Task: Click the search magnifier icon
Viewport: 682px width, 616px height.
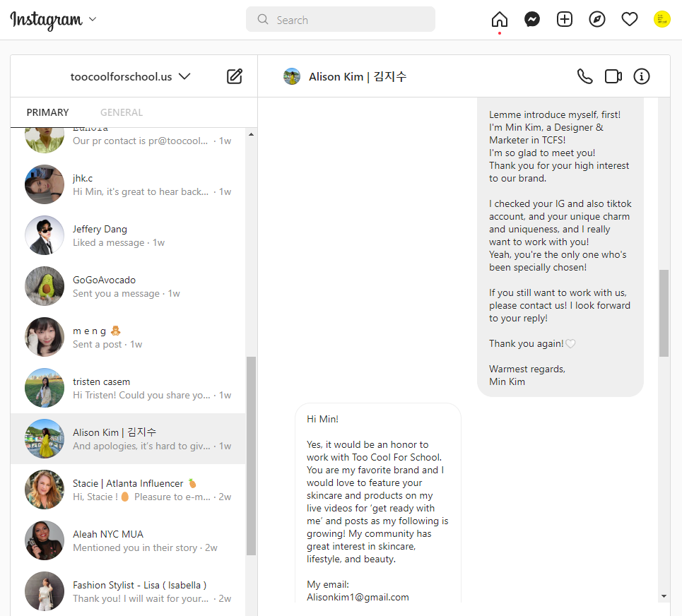Action: [263, 19]
